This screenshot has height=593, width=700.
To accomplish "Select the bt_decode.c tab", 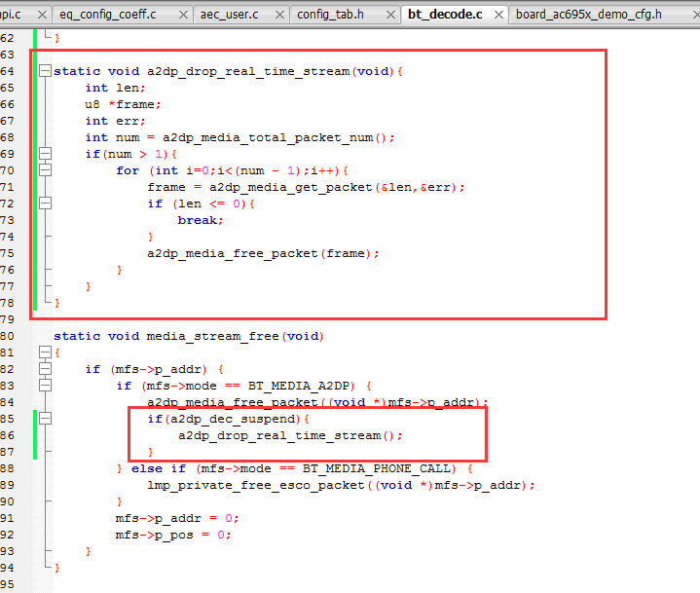I will (445, 15).
